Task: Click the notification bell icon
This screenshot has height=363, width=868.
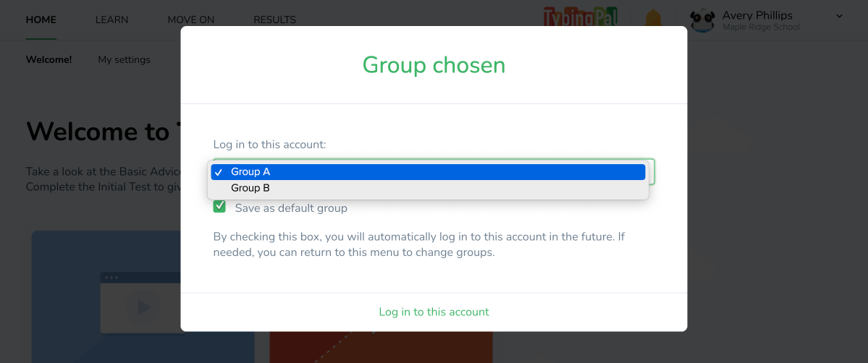Action: pos(653,19)
